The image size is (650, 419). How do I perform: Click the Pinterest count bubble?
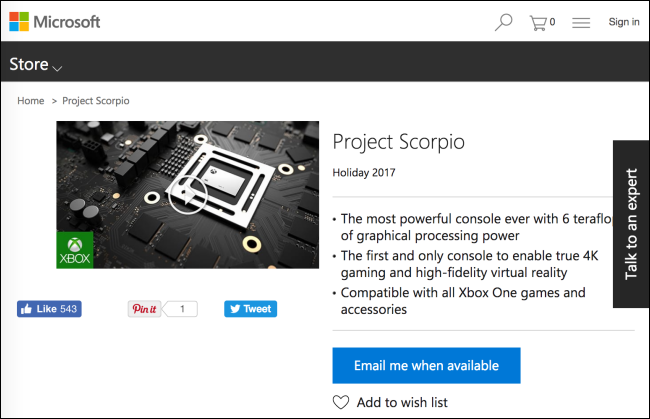[181, 309]
